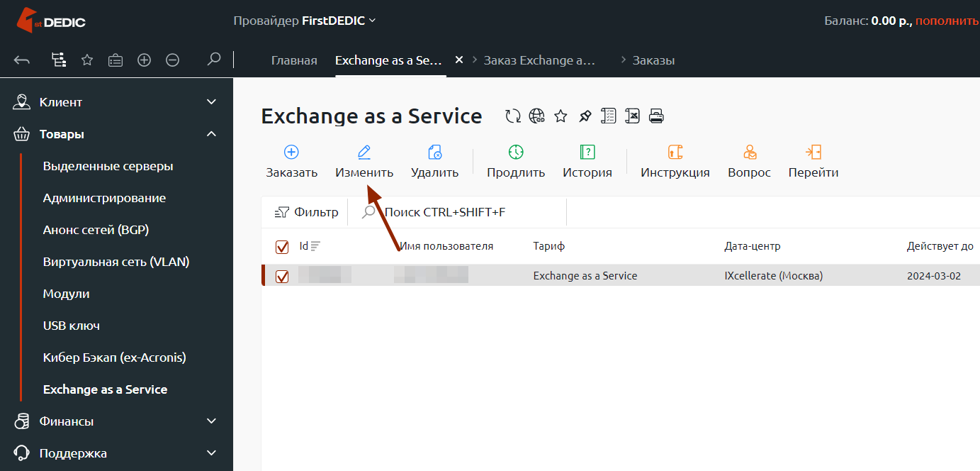Expand the Финансы menu section

click(116, 421)
